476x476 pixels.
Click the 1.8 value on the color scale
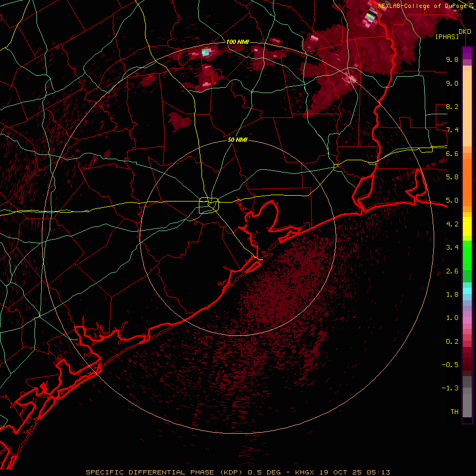[x=452, y=295]
